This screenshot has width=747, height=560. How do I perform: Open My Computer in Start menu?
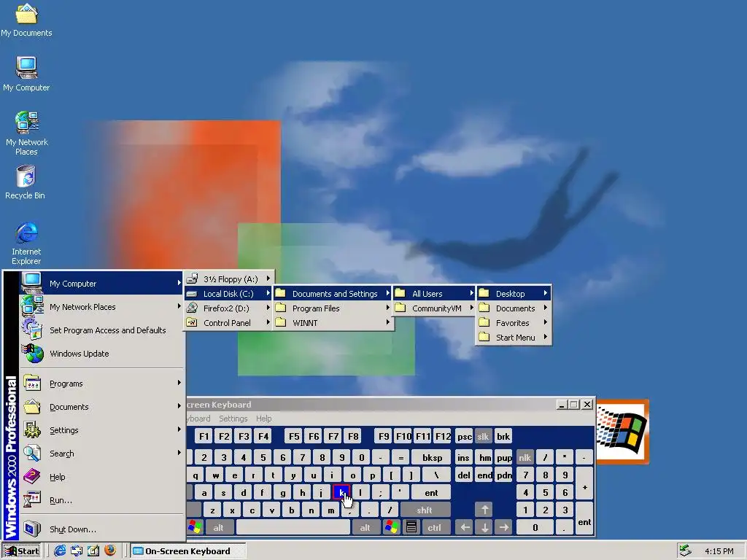point(101,284)
